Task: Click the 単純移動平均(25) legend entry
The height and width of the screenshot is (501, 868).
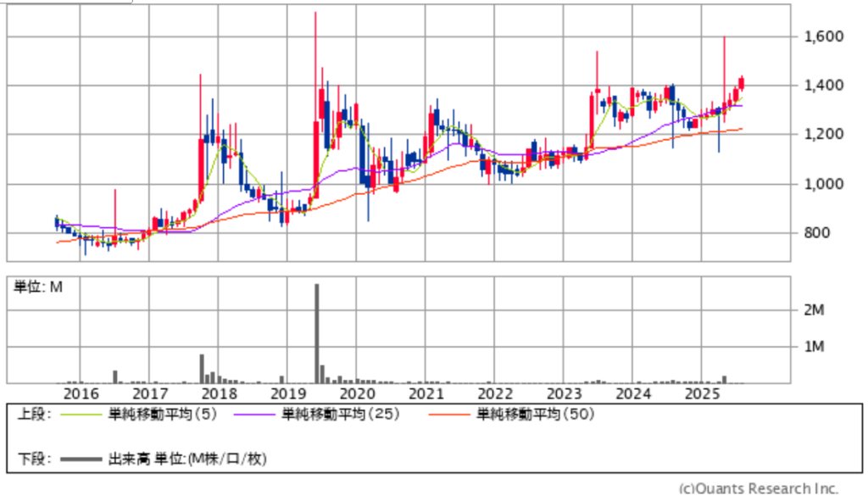Action: coord(341,414)
